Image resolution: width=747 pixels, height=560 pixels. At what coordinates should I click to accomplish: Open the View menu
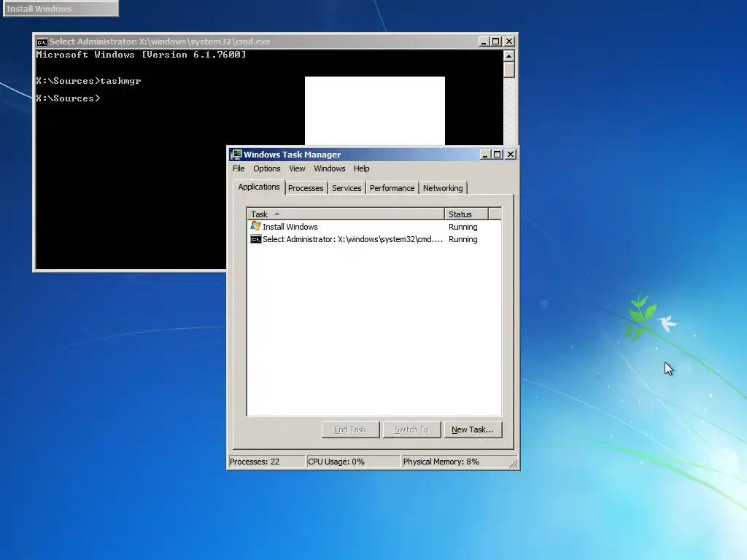pyautogui.click(x=297, y=168)
